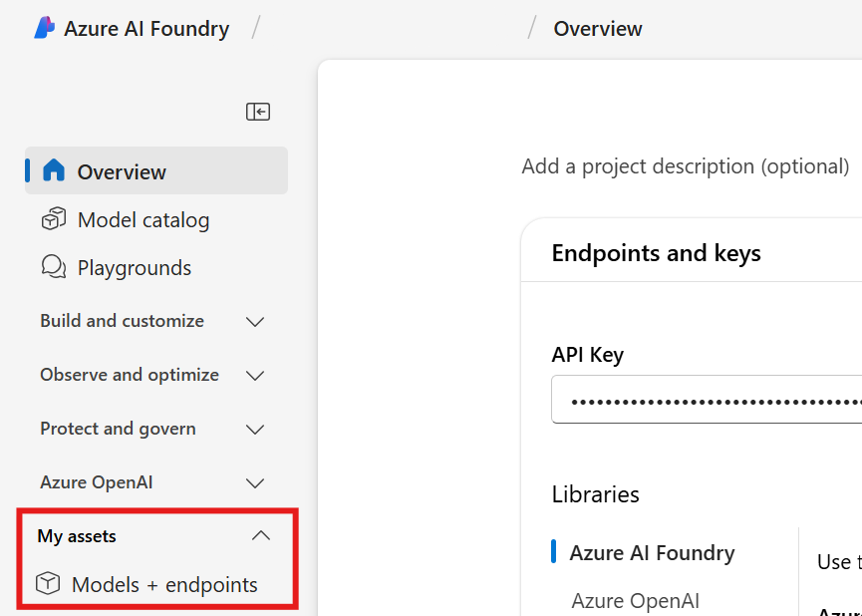Expand the Observe and optimize chevron
This screenshot has height=616, width=862.
pyautogui.click(x=255, y=375)
